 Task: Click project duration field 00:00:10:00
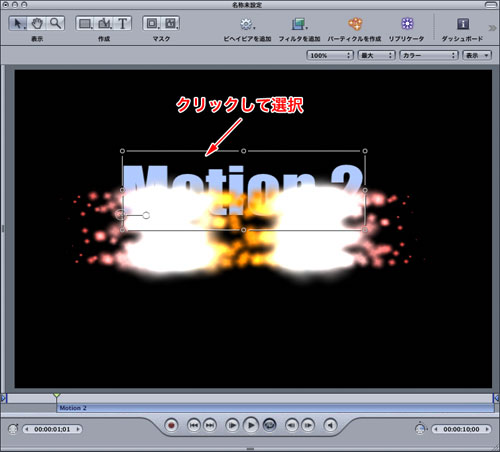(x=461, y=429)
